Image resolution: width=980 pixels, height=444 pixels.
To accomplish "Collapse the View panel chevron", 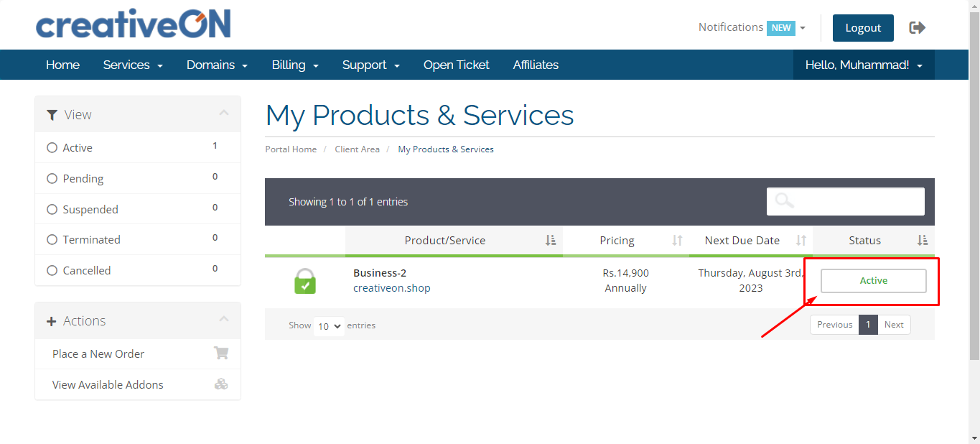I will (224, 114).
